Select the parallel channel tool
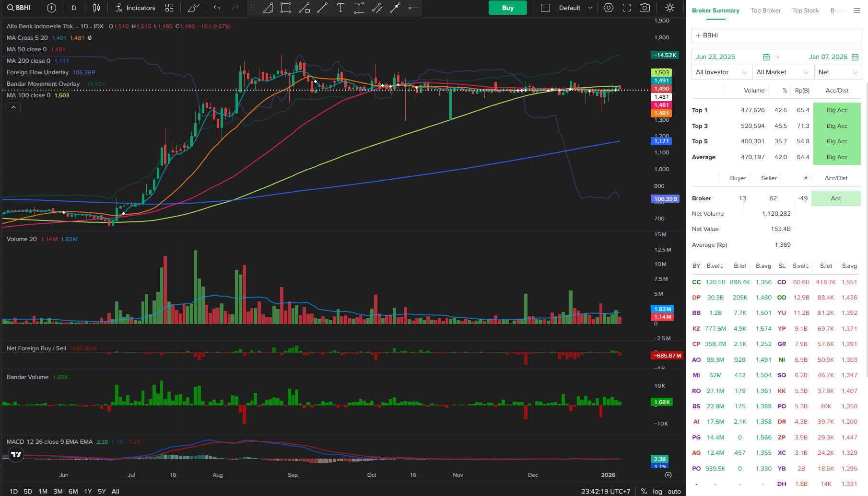The image size is (868, 496). [377, 8]
